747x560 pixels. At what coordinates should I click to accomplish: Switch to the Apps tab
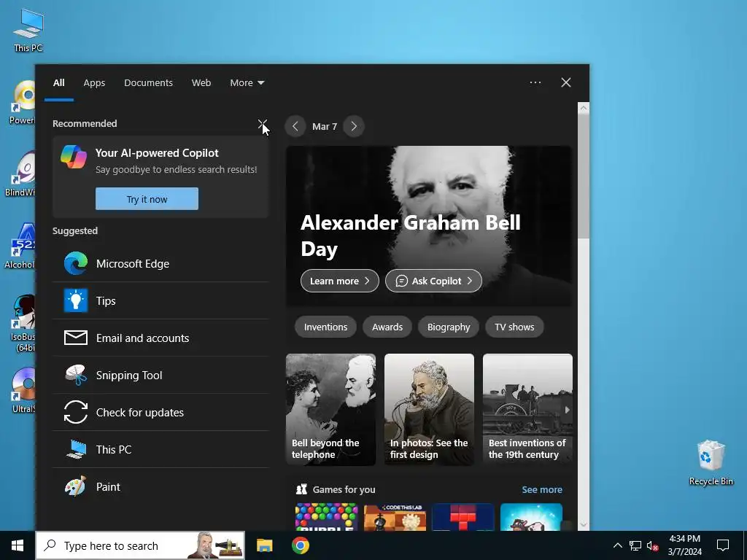[94, 83]
